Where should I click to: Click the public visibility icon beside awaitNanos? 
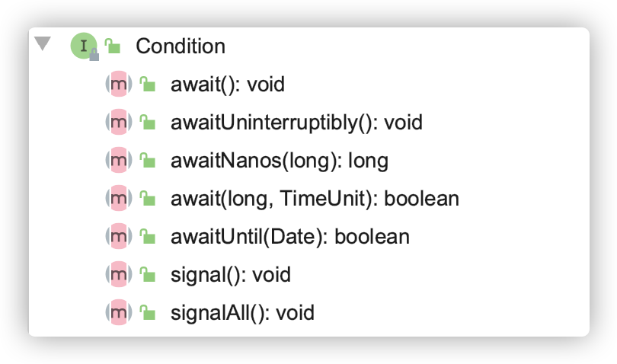[x=148, y=161]
